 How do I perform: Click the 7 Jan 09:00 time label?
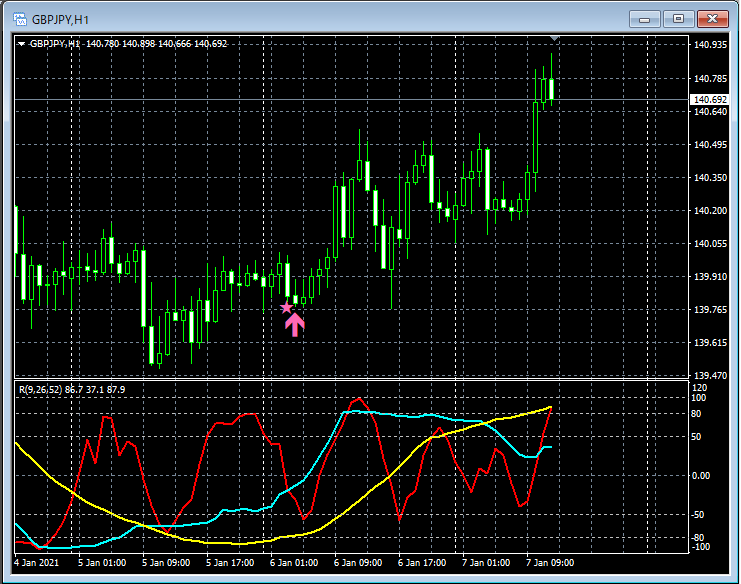(x=550, y=562)
